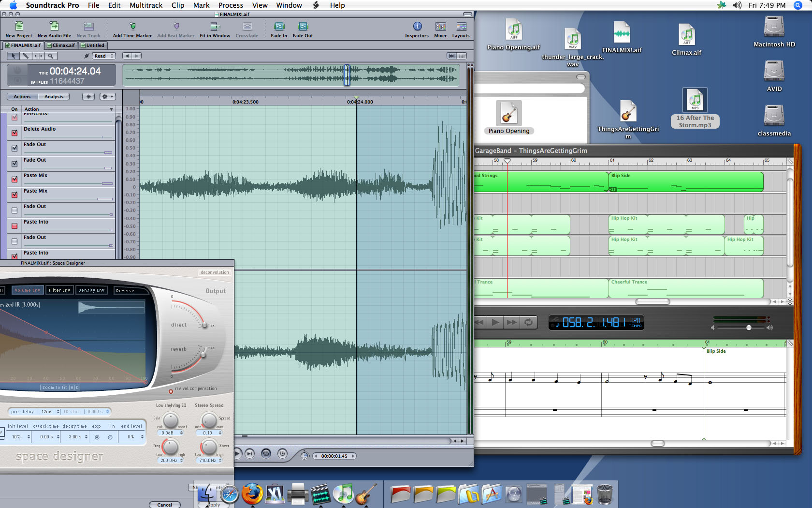Switch to the Untitled tab
The image size is (812, 508).
click(x=92, y=45)
